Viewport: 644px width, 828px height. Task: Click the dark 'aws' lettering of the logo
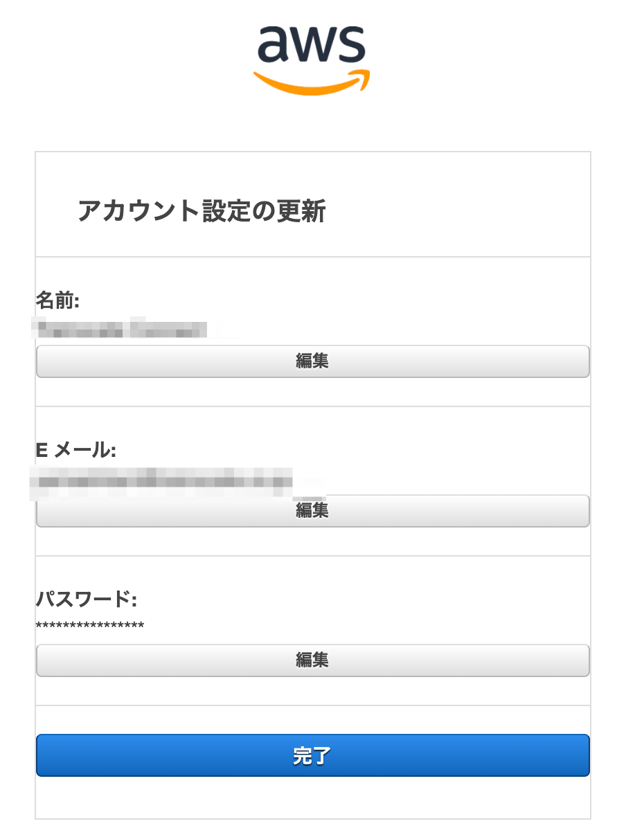(x=312, y=44)
